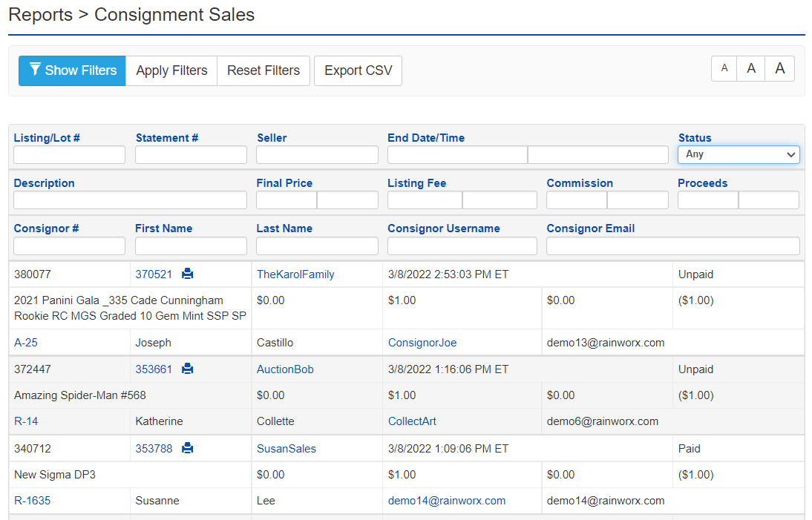Select the New Sigma DP3 description

point(55,475)
